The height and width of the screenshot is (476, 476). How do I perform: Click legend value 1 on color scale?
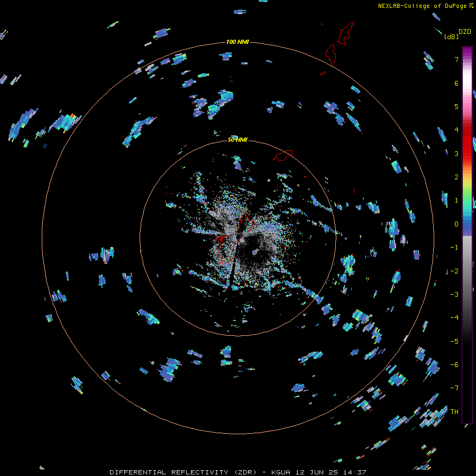pos(456,200)
